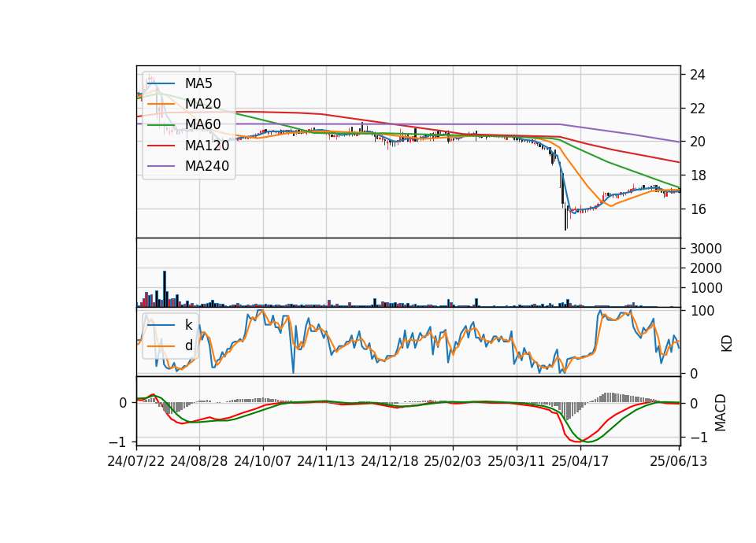Click the MACD left axis value −1

point(118,441)
